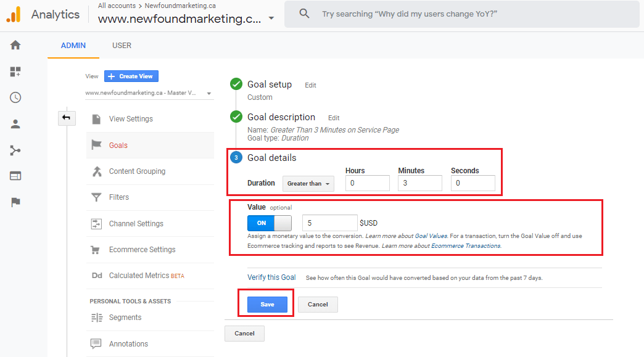This screenshot has height=357, width=644.
Task: Edit the Goal description step
Action: 334,118
